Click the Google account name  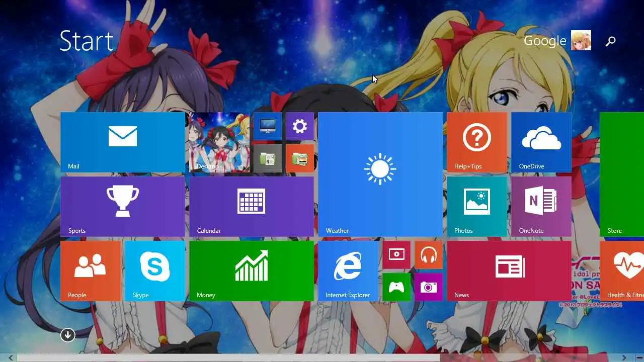click(545, 41)
